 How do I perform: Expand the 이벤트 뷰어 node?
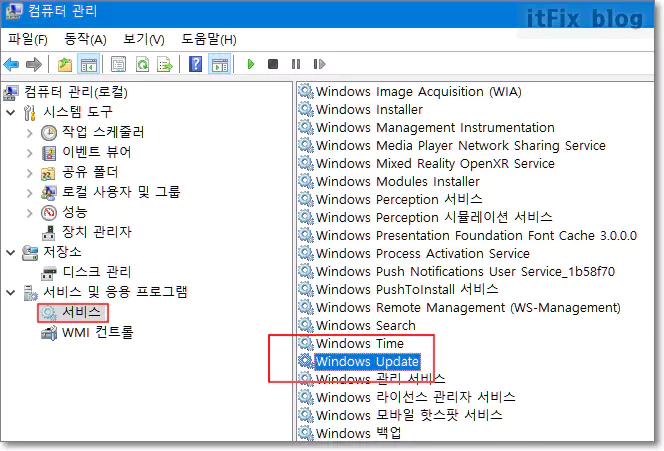click(x=29, y=152)
